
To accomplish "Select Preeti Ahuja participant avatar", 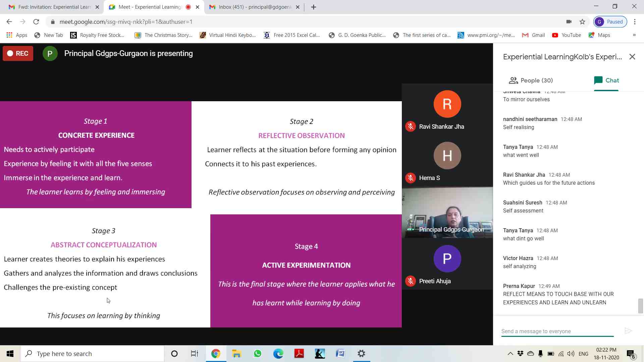I will click(x=447, y=259).
